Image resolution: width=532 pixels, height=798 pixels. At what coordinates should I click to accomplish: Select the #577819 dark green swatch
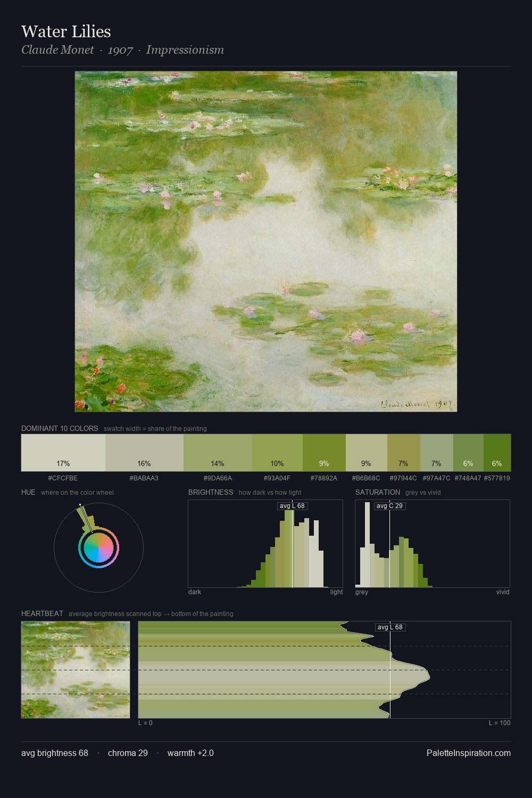(497, 453)
